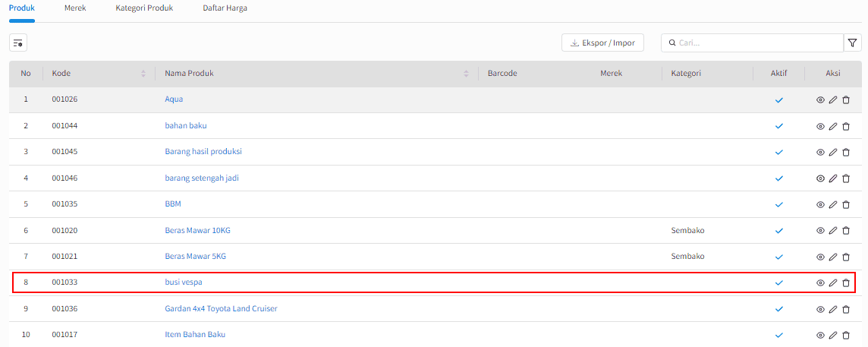The height and width of the screenshot is (347, 868).
Task: Go to the Kategori Produk tab
Action: (x=144, y=8)
